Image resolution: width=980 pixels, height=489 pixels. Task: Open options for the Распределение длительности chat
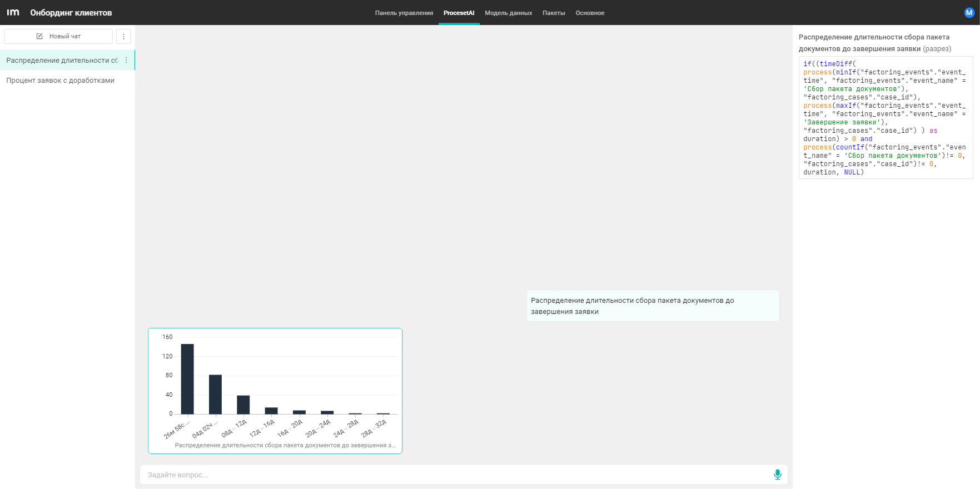[126, 60]
